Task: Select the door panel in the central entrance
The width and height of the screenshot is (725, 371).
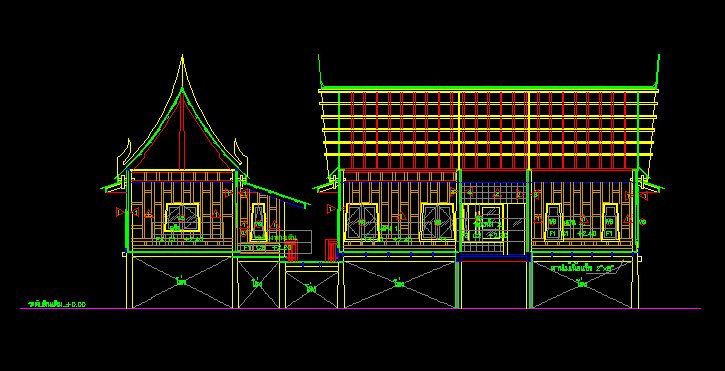Action: (491, 223)
